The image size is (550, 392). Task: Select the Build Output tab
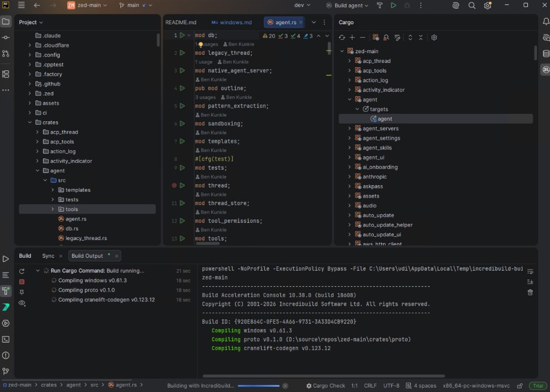click(x=88, y=256)
